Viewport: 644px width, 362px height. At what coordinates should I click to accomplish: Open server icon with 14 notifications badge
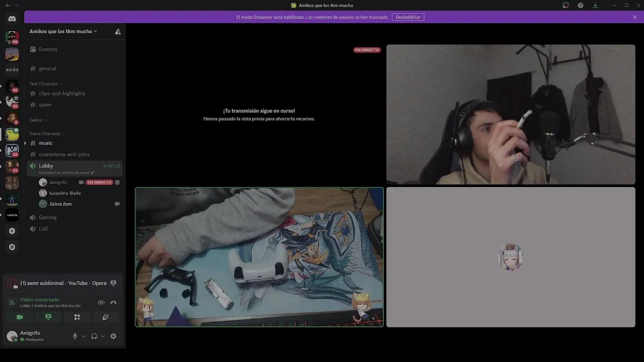click(12, 86)
